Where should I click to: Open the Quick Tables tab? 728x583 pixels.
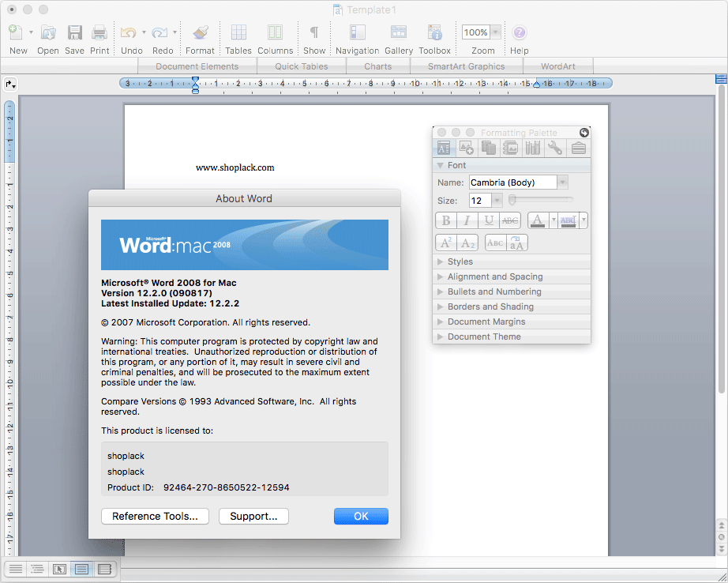click(x=302, y=66)
